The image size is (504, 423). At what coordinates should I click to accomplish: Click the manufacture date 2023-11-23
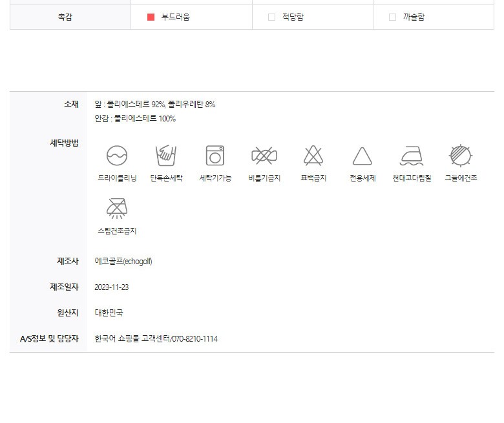pos(111,287)
